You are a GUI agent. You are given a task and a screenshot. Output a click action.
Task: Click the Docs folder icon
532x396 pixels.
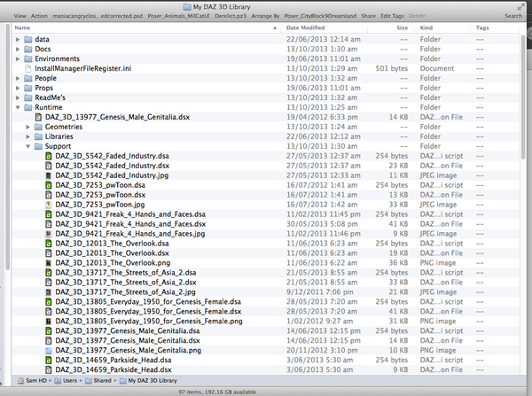click(x=28, y=49)
